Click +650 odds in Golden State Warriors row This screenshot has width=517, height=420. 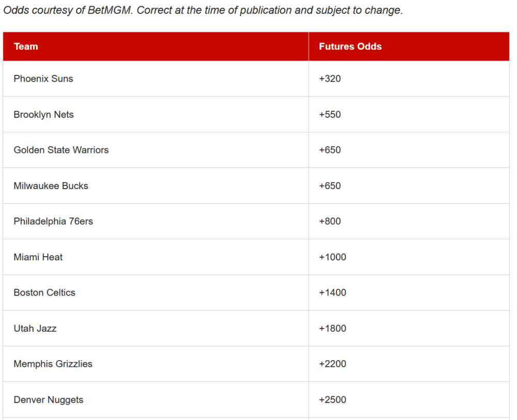coord(330,150)
